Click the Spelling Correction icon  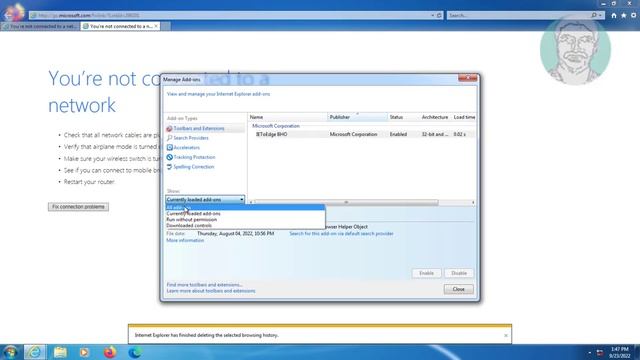[x=169, y=167]
